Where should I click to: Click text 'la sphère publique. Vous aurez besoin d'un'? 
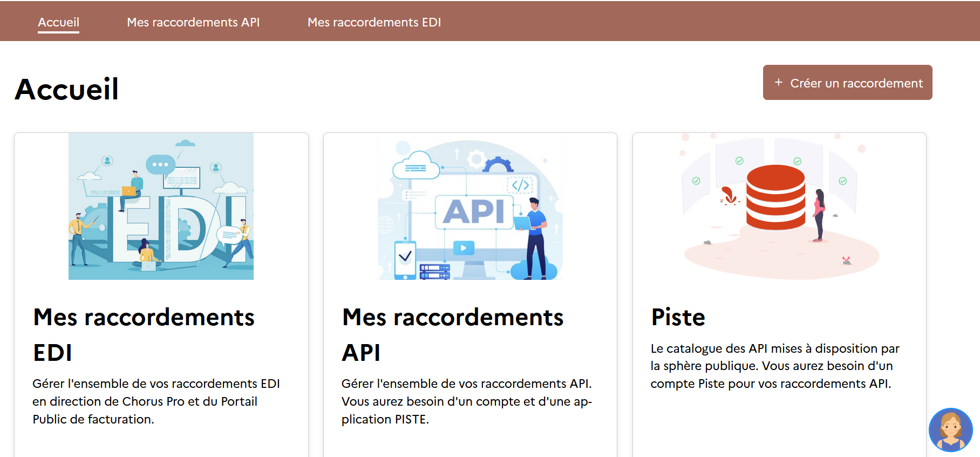pyautogui.click(x=772, y=366)
